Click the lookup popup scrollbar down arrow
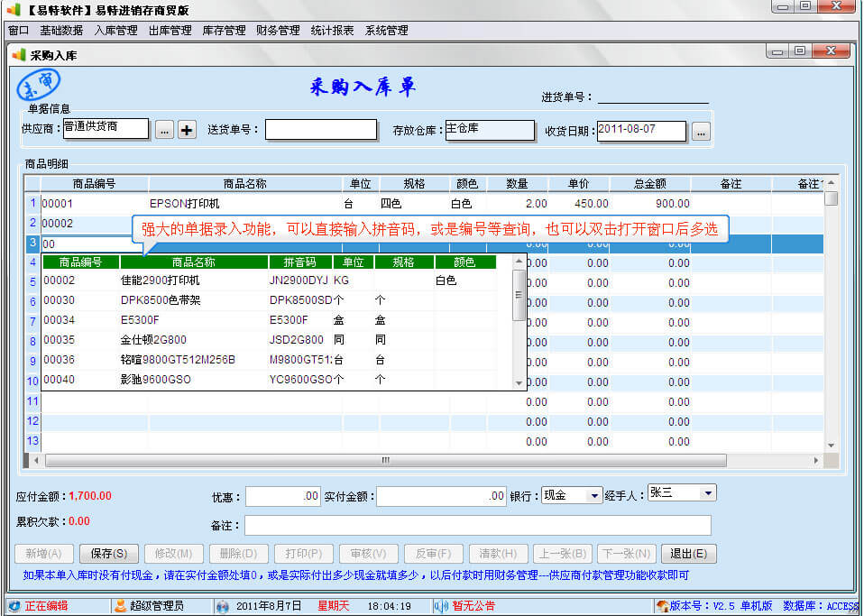Image resolution: width=864 pixels, height=616 pixels. (519, 383)
